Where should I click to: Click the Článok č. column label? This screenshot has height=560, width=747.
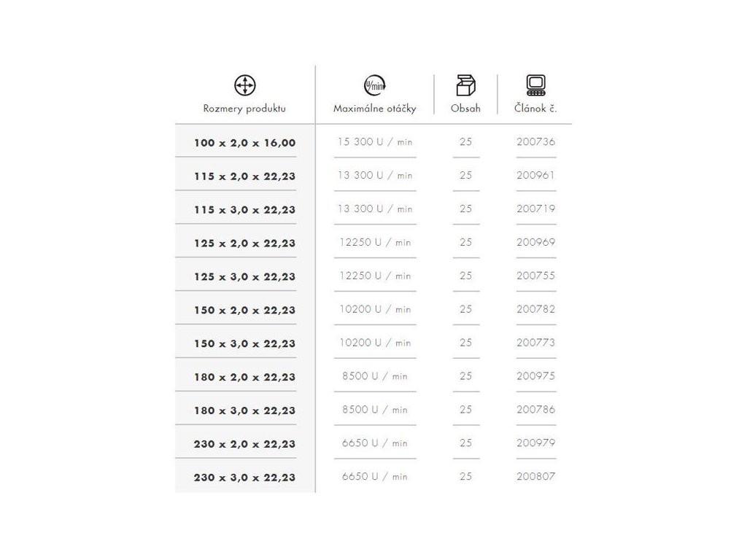point(535,109)
